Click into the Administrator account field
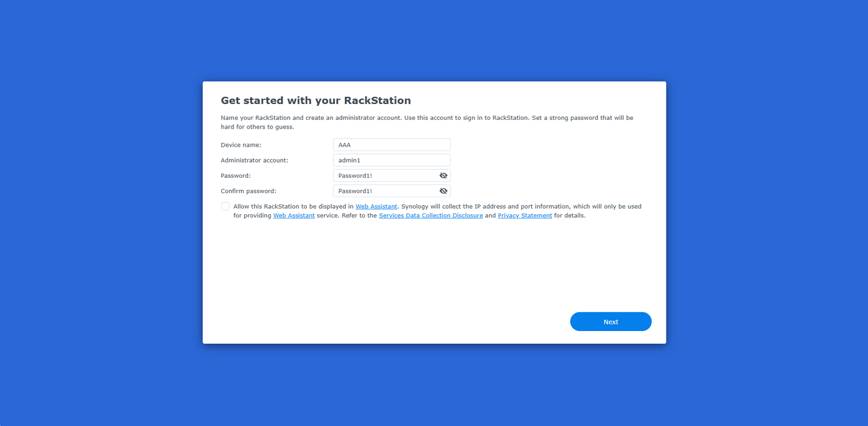 pos(391,160)
